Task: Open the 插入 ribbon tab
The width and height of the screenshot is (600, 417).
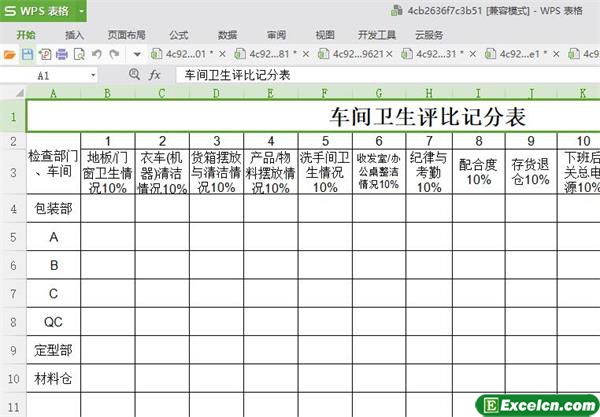Action: tap(74, 35)
